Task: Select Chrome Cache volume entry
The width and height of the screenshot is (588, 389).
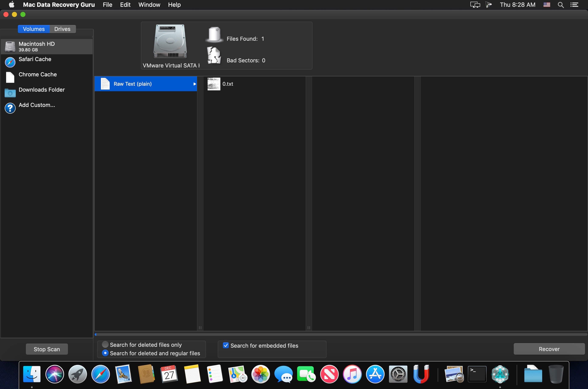Action: (x=37, y=74)
